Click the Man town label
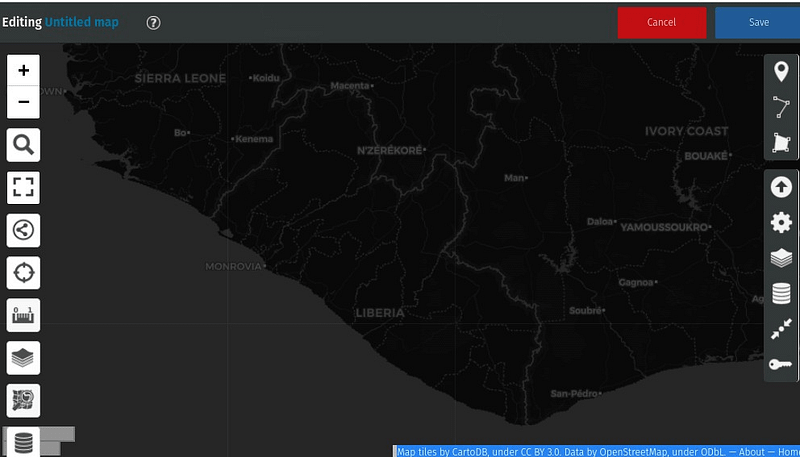 (x=514, y=178)
